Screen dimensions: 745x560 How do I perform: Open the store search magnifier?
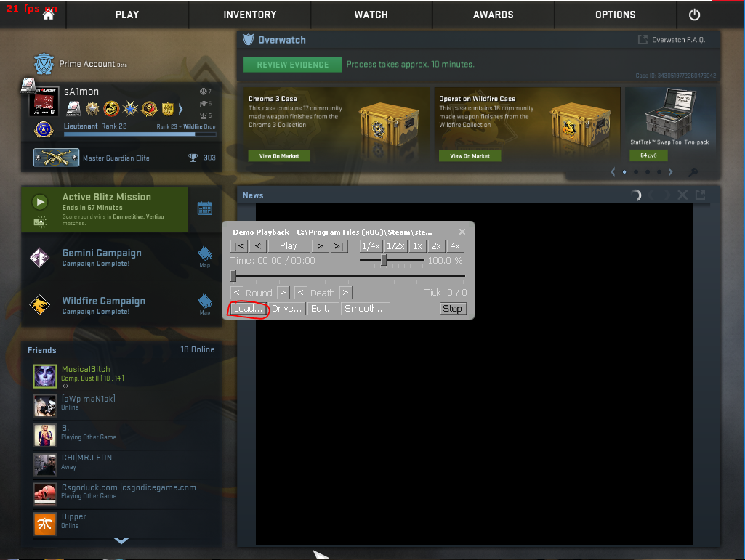(693, 172)
